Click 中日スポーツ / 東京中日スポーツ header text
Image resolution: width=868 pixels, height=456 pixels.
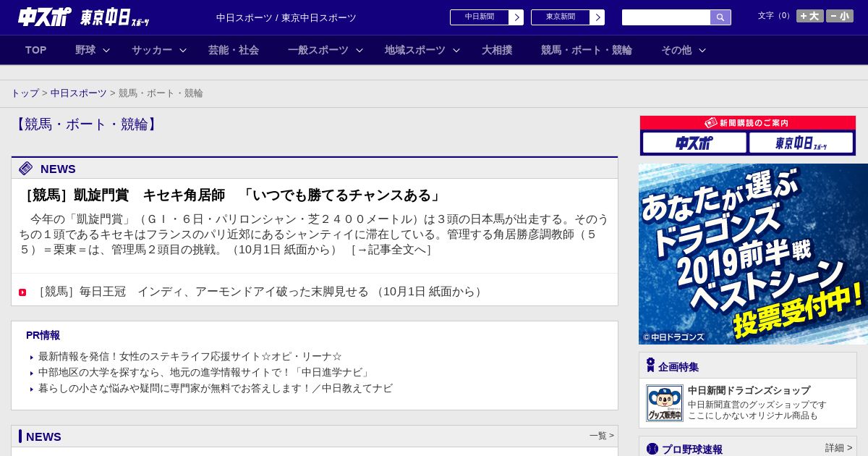[x=286, y=18]
